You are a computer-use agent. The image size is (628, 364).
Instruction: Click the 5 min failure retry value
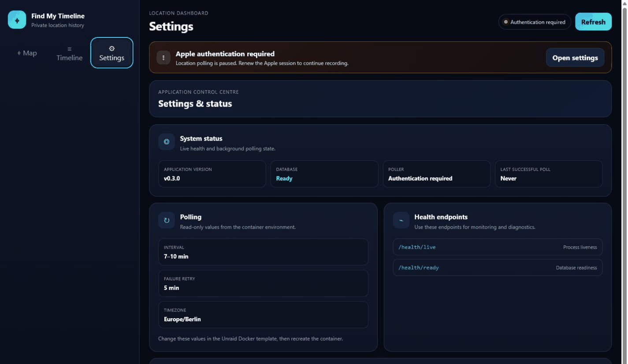pos(171,288)
